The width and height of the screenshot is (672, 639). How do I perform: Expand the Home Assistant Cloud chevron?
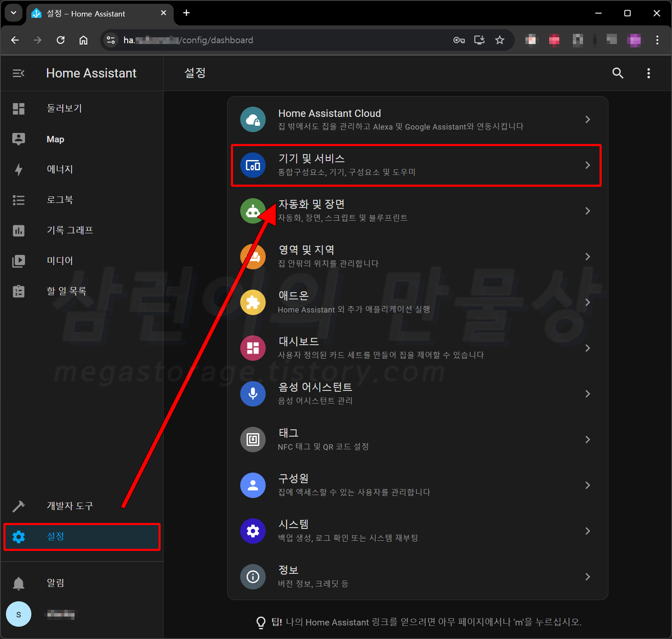(x=588, y=119)
